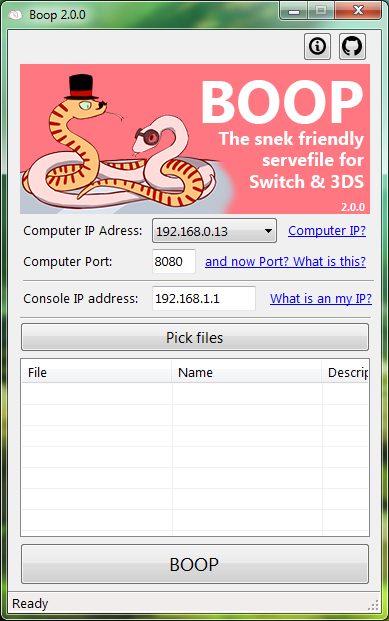Click the dropdown arrow next to 192.168.0.13

[268, 231]
